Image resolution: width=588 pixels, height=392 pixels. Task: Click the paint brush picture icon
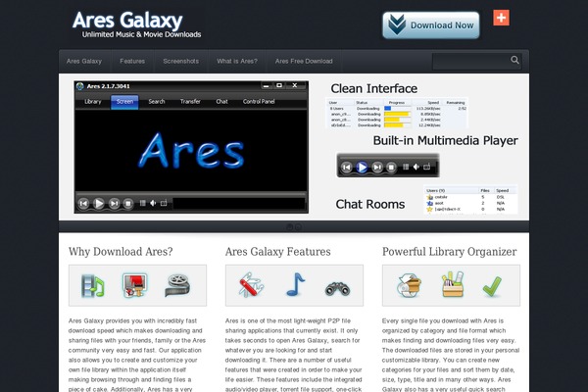[x=134, y=285]
